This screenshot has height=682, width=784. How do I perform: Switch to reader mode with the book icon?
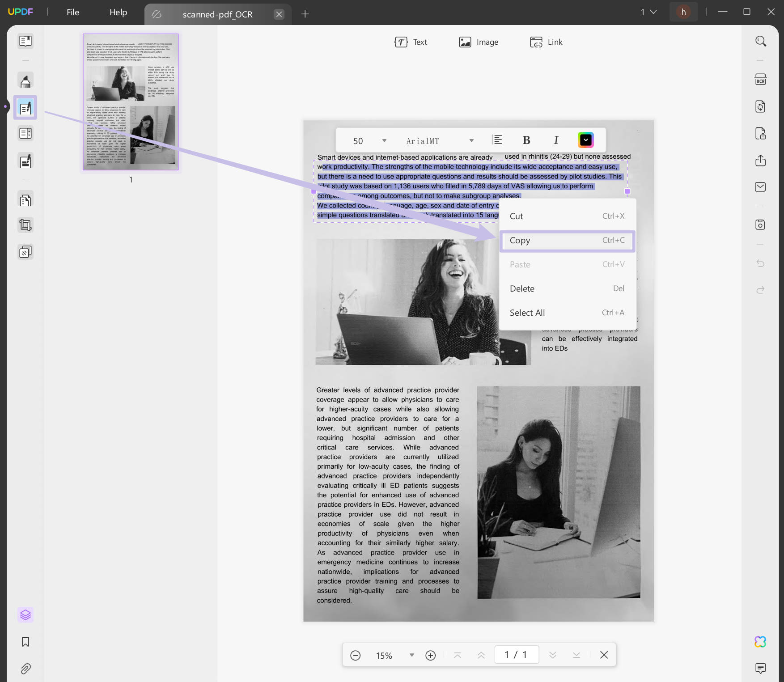pyautogui.click(x=25, y=41)
